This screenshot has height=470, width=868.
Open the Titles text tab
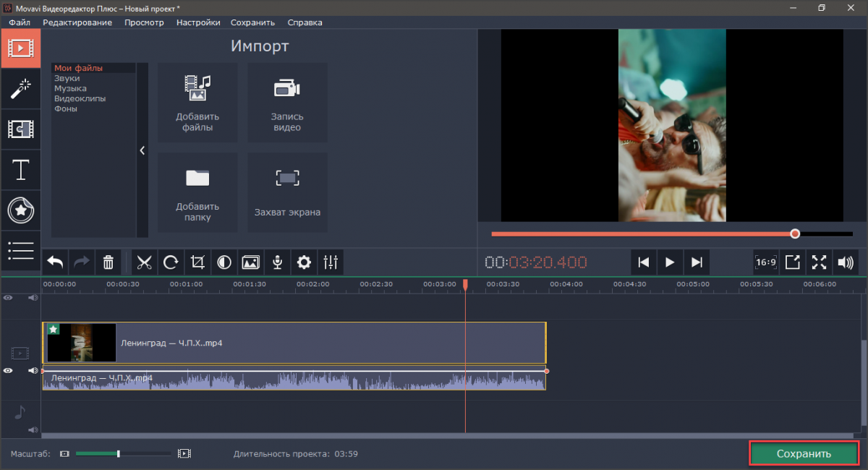point(20,170)
